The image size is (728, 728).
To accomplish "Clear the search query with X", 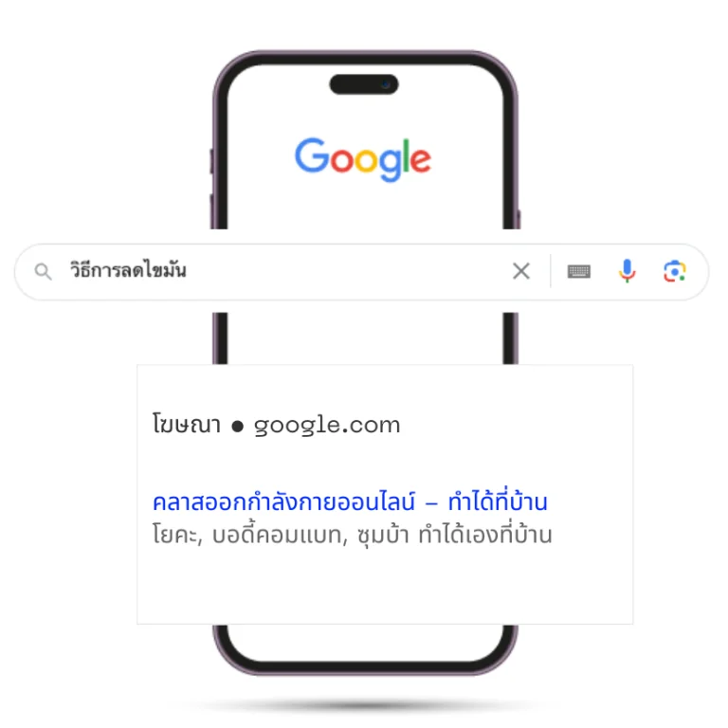I will coord(521,271).
